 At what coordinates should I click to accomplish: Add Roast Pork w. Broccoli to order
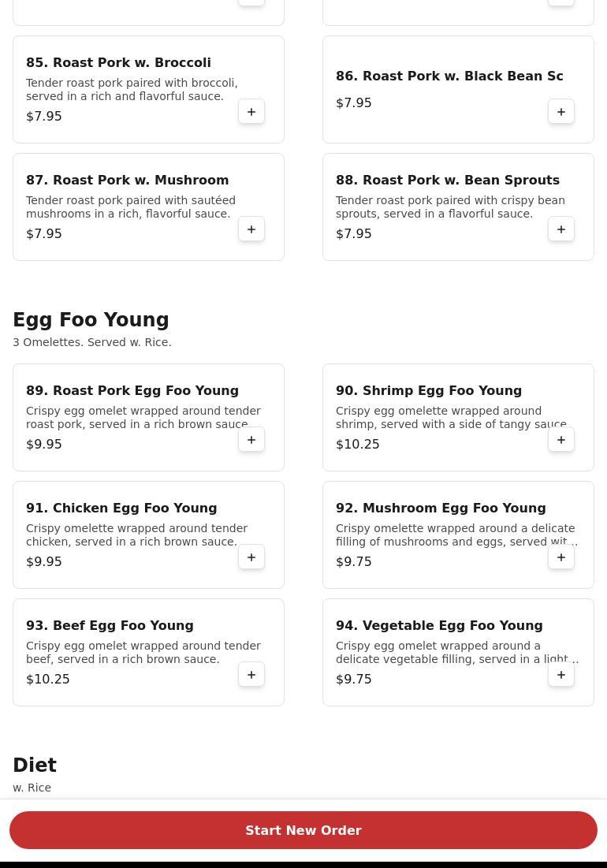251,112
